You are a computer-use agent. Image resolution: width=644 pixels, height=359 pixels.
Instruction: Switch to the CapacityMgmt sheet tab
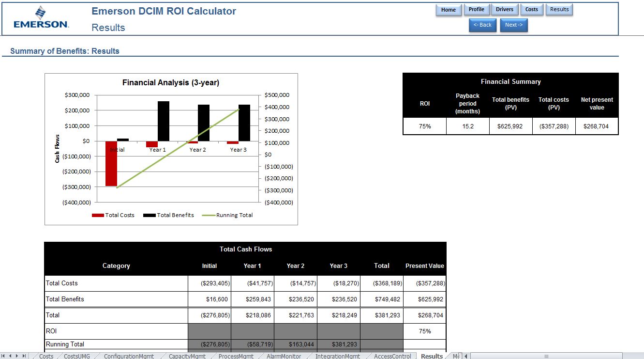(187, 356)
